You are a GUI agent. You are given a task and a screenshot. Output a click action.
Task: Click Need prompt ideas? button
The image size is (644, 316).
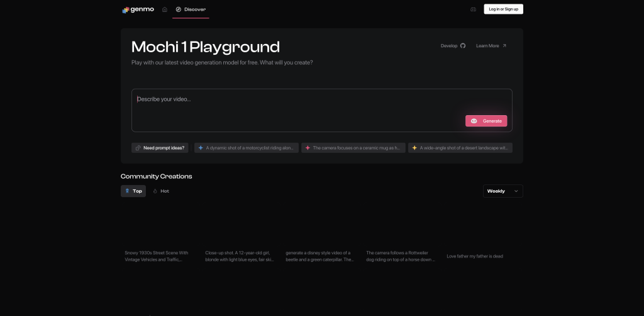[160, 148]
